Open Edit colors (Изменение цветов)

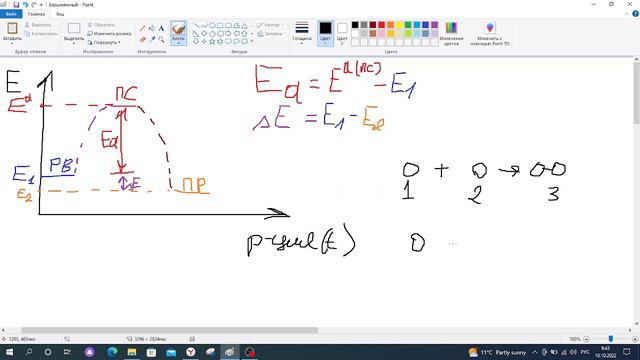451,33
